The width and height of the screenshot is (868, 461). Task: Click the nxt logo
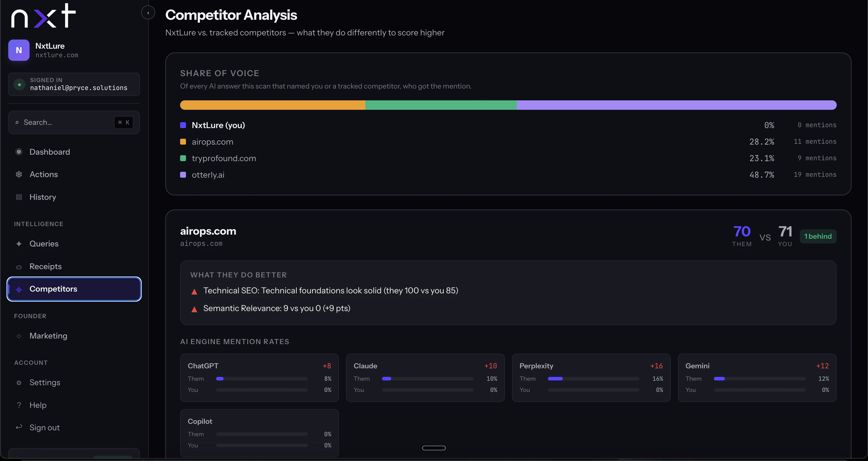pos(43,15)
